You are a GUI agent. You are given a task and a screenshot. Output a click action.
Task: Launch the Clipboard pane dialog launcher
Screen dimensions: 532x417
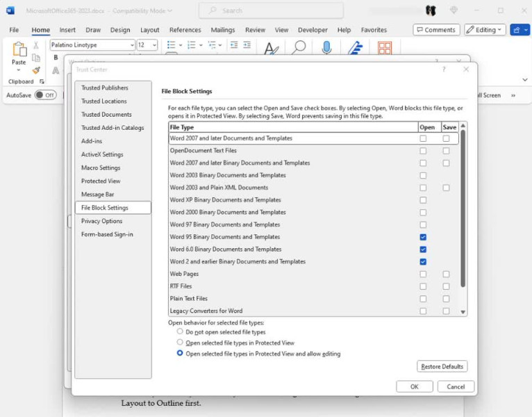click(42, 81)
